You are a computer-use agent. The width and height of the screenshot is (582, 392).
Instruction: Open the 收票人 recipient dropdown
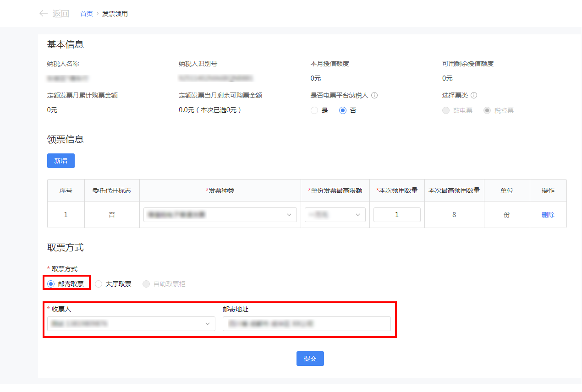pos(131,324)
